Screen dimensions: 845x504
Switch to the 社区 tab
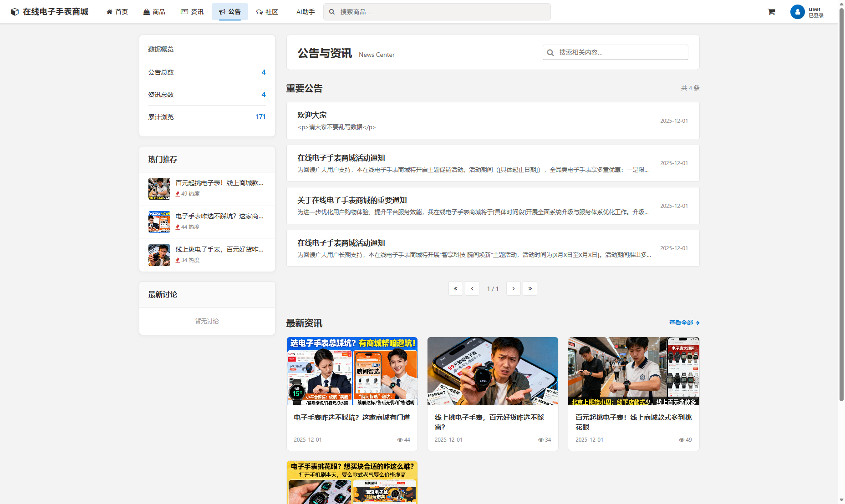point(267,12)
